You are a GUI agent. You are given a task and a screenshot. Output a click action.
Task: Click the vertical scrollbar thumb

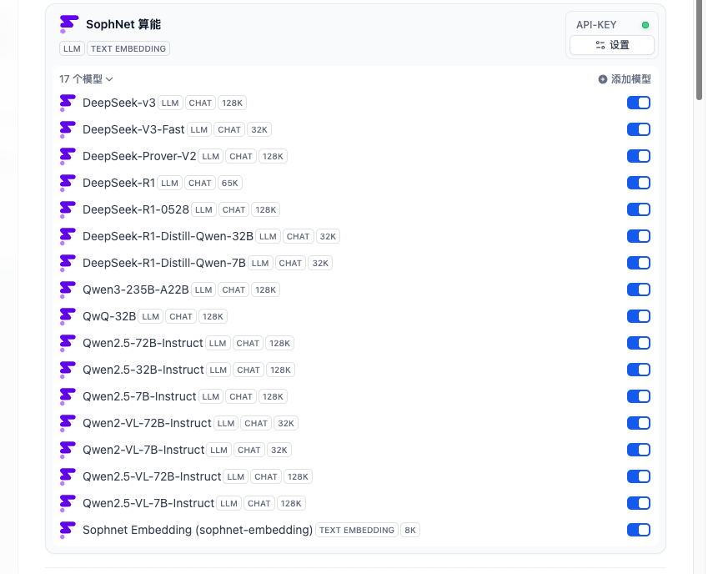[699, 50]
